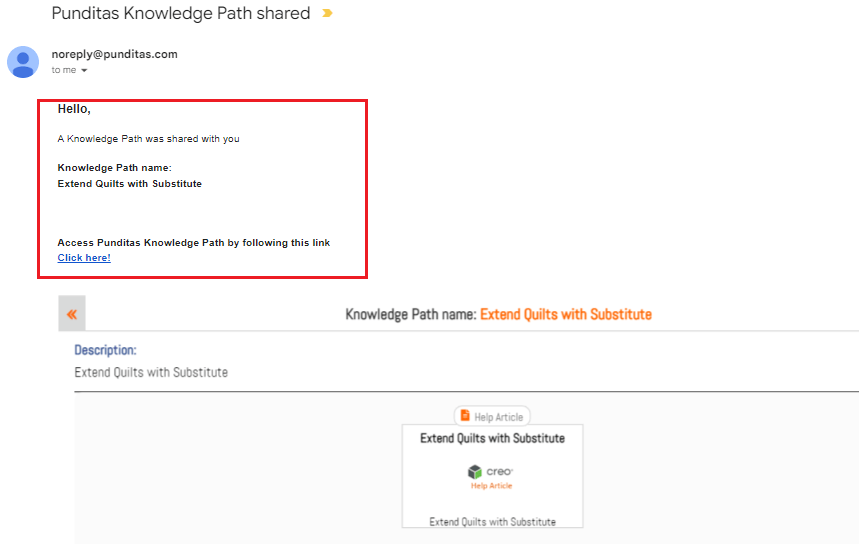The image size is (859, 544).
Task: Click sender address noreply@punditas.com
Action: pyautogui.click(x=114, y=54)
